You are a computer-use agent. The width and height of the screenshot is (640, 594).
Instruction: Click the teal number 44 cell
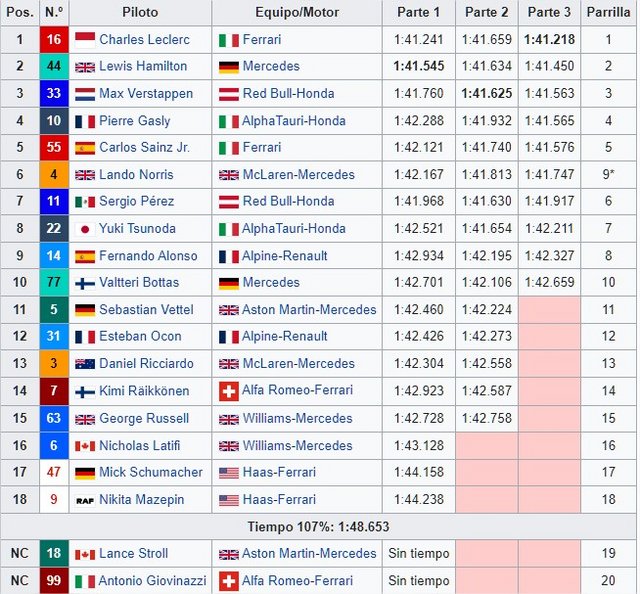pyautogui.click(x=54, y=66)
